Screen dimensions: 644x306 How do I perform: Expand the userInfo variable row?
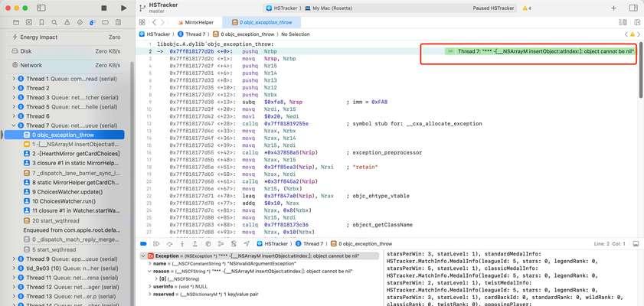click(150, 287)
